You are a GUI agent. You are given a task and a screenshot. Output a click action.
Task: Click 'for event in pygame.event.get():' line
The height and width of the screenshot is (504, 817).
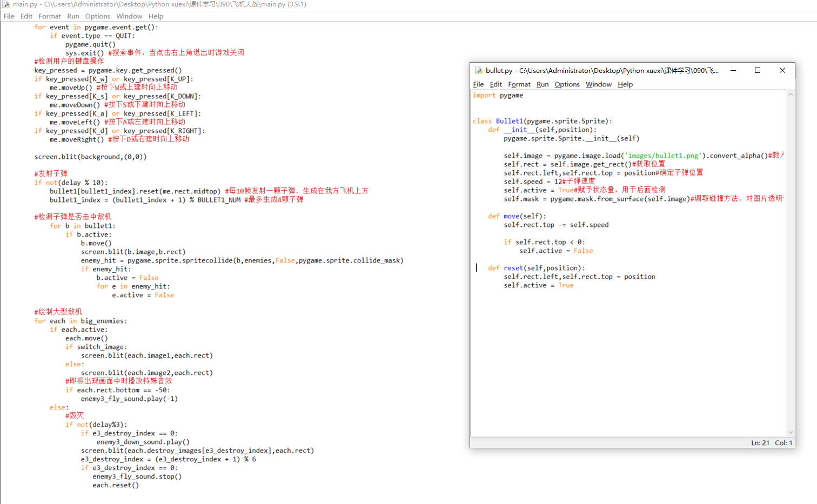click(x=96, y=27)
